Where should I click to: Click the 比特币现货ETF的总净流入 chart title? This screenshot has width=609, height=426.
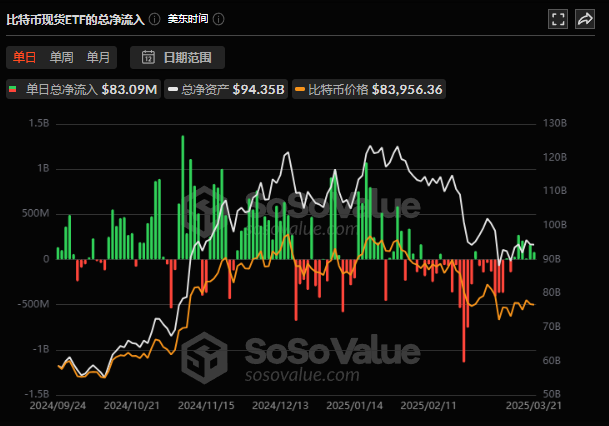75,19
